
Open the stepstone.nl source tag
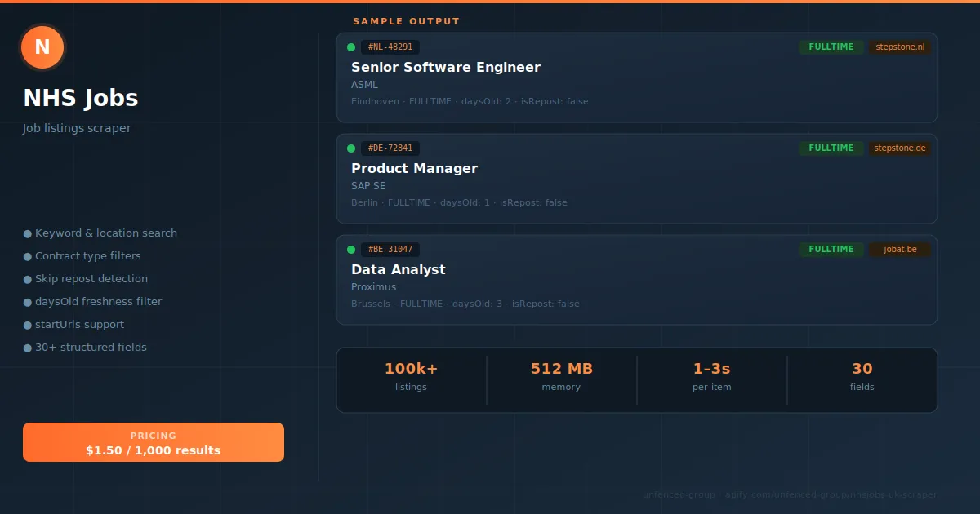tap(900, 47)
